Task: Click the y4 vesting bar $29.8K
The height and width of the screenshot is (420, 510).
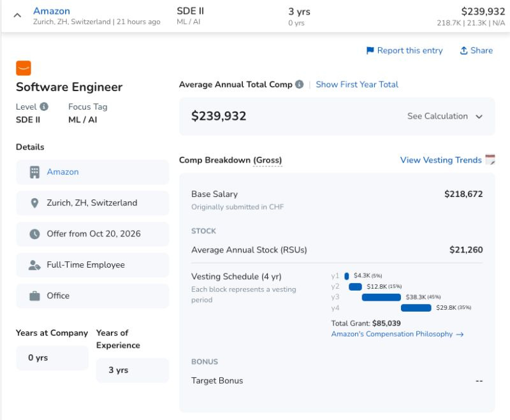Action: point(416,308)
